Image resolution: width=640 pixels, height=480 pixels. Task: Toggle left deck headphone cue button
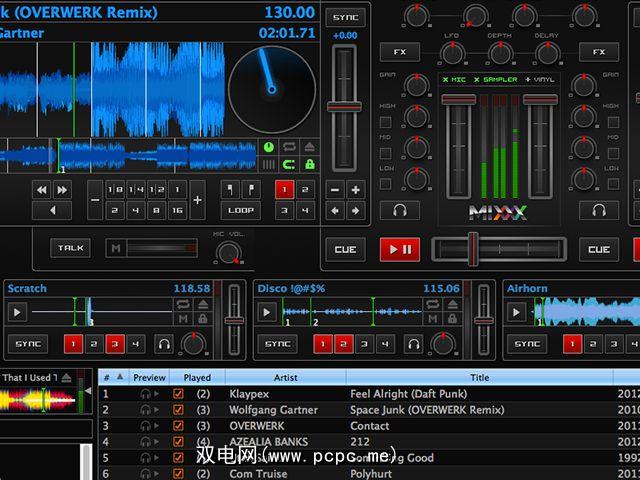coord(400,210)
